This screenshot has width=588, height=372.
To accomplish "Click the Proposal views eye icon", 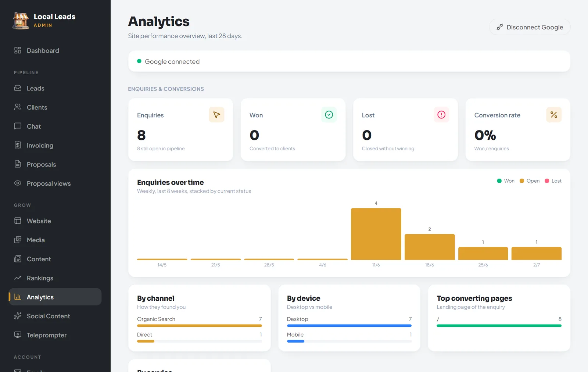I will [x=18, y=183].
